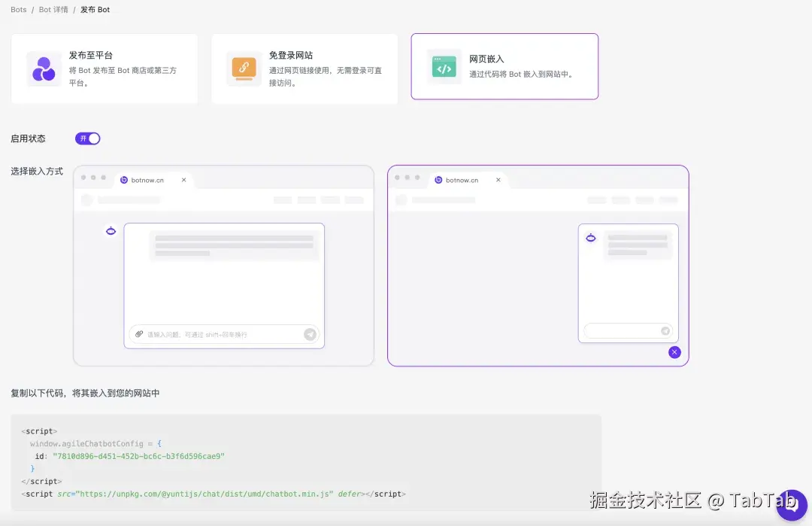Click the botnow.cn tab favicon in right preview
This screenshot has width=812, height=526.
(438, 180)
